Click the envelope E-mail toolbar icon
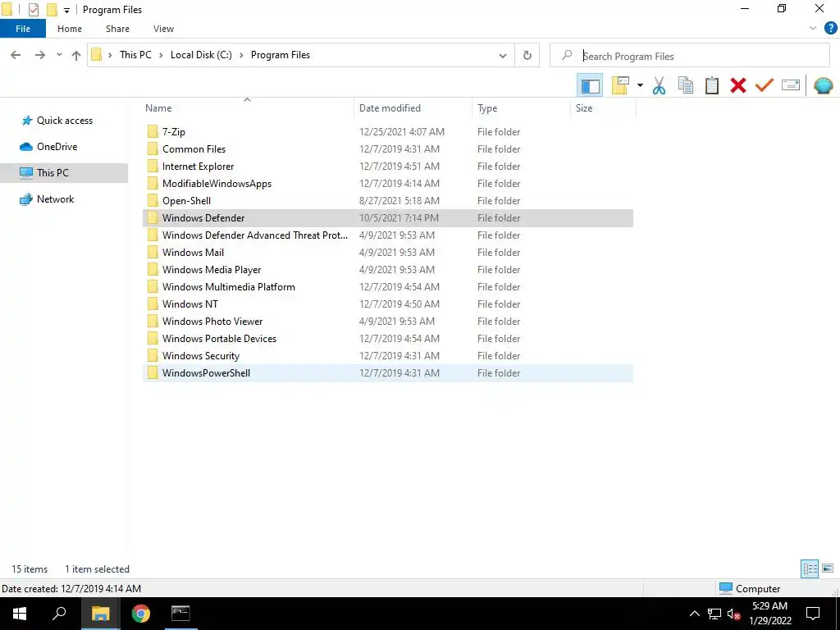Image resolution: width=840 pixels, height=630 pixels. click(791, 85)
